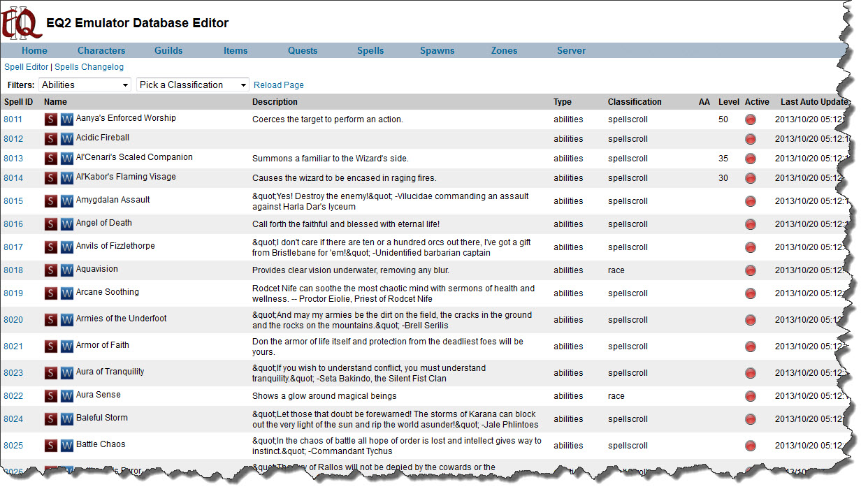The image size is (868, 496).
Task: Toggle the red Active indicator for spell 8011
Action: click(751, 119)
